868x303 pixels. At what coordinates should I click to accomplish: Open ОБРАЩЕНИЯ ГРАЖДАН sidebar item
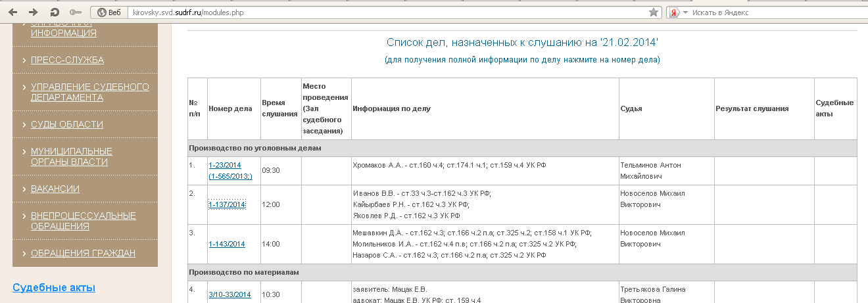[83, 253]
